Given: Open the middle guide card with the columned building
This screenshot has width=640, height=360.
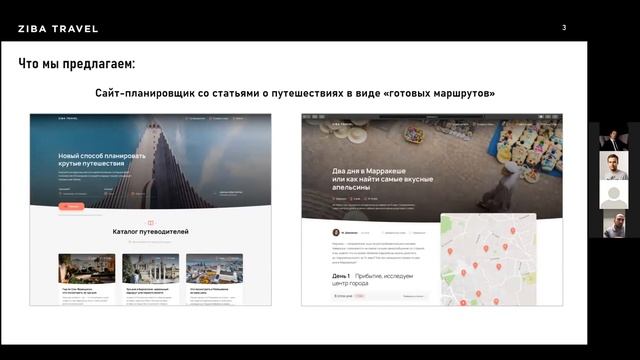Looking at the screenshot, I should tap(151, 279).
